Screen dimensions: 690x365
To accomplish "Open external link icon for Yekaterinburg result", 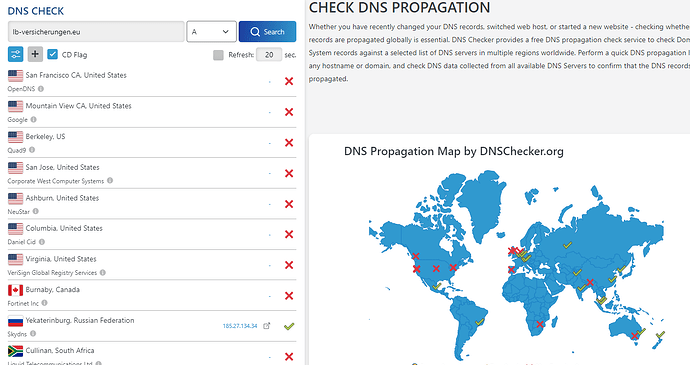I will [x=267, y=326].
